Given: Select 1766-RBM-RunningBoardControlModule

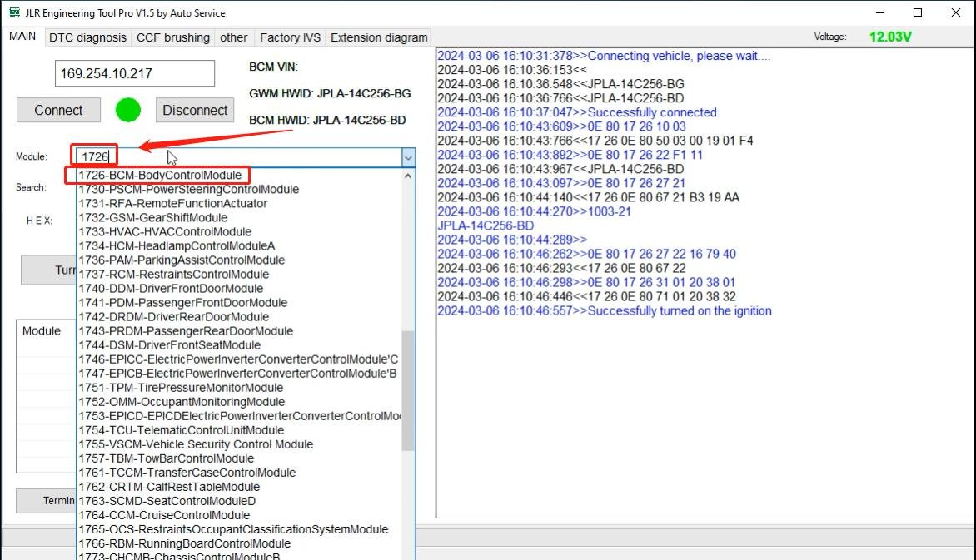Looking at the screenshot, I should point(239,543).
